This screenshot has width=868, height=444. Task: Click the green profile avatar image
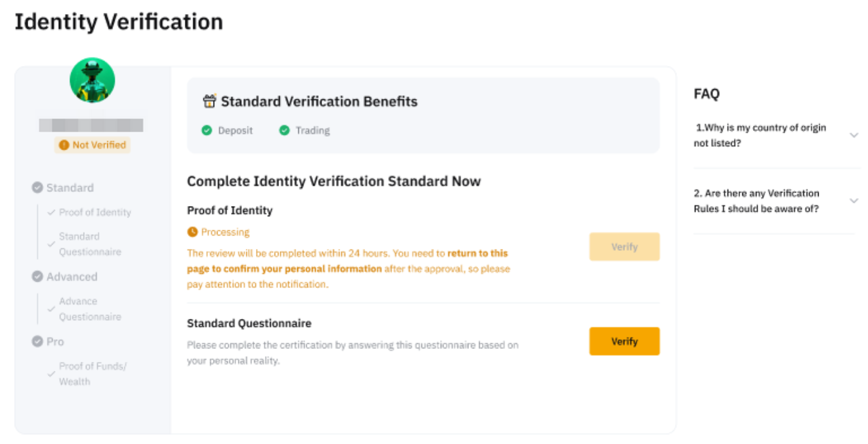click(x=92, y=80)
